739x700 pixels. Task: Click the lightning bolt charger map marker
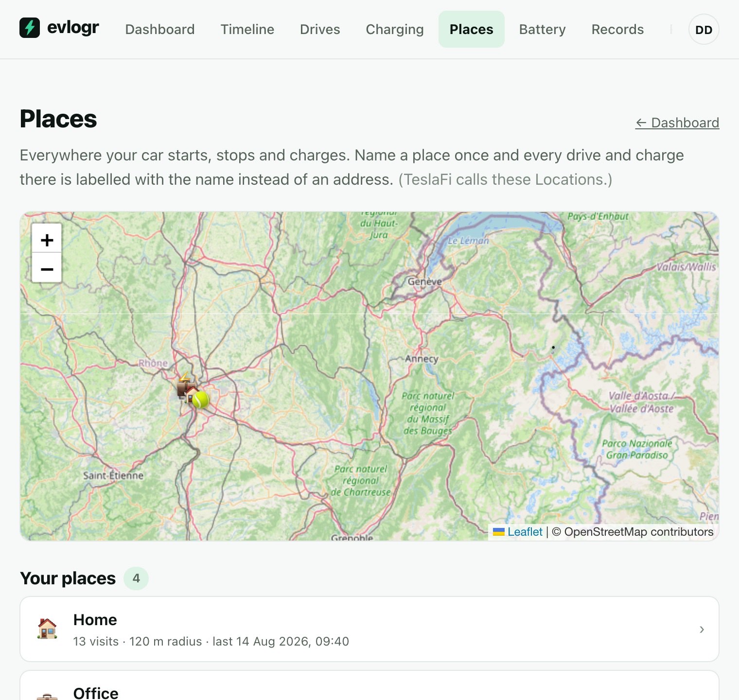[x=184, y=377]
